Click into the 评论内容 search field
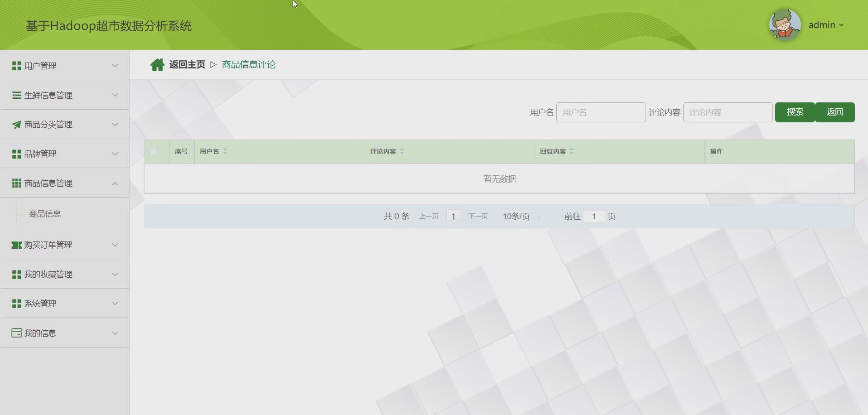The height and width of the screenshot is (415, 868). 728,112
